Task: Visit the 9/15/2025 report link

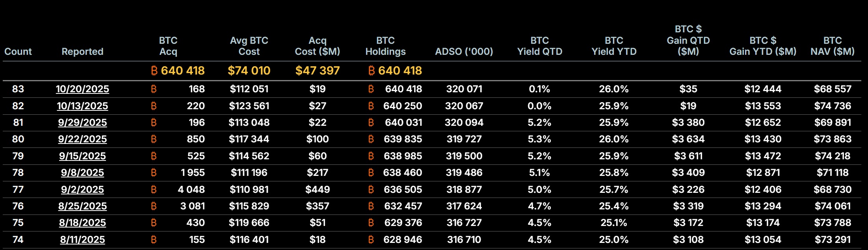Action: pyautogui.click(x=82, y=156)
